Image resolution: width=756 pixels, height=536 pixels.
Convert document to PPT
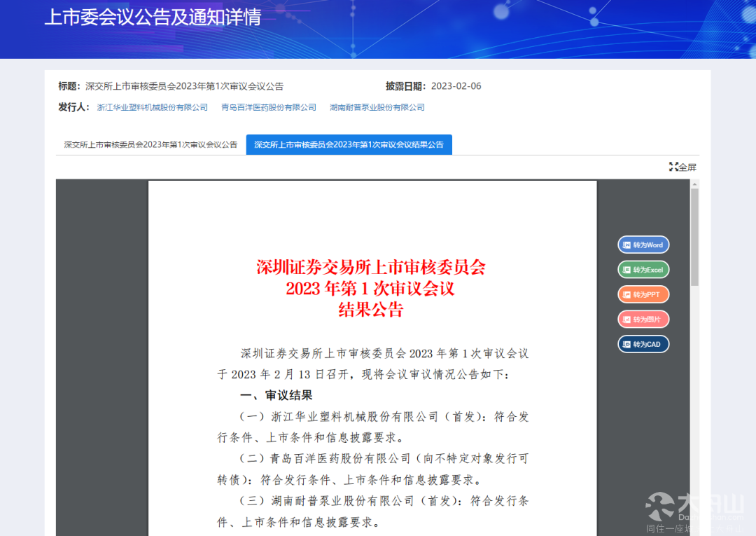coord(644,294)
